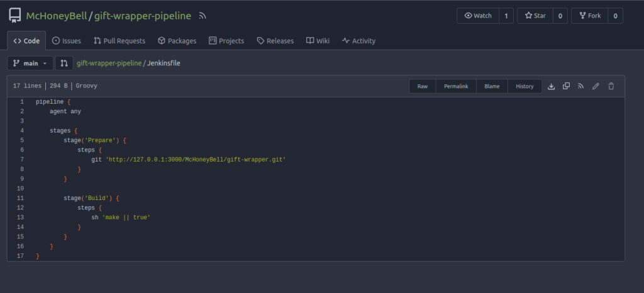Click the 'stages {' line
644x293 pixels.
(x=64, y=131)
